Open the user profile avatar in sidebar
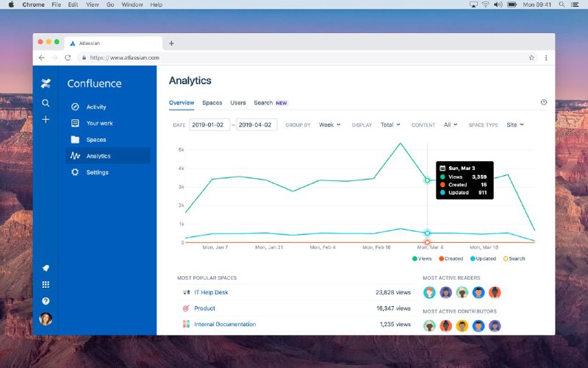The height and width of the screenshot is (368, 588). tap(46, 319)
